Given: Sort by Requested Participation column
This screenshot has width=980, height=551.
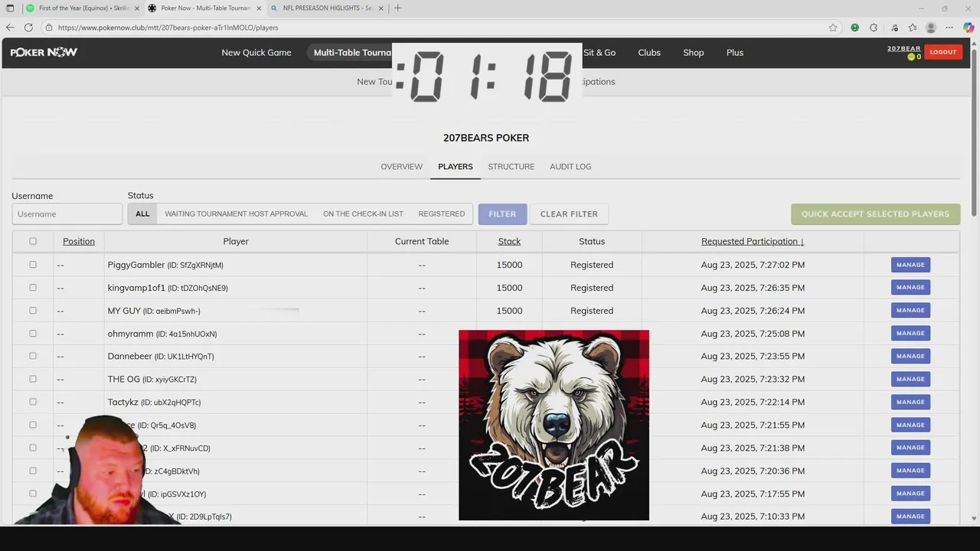Looking at the screenshot, I should point(753,241).
